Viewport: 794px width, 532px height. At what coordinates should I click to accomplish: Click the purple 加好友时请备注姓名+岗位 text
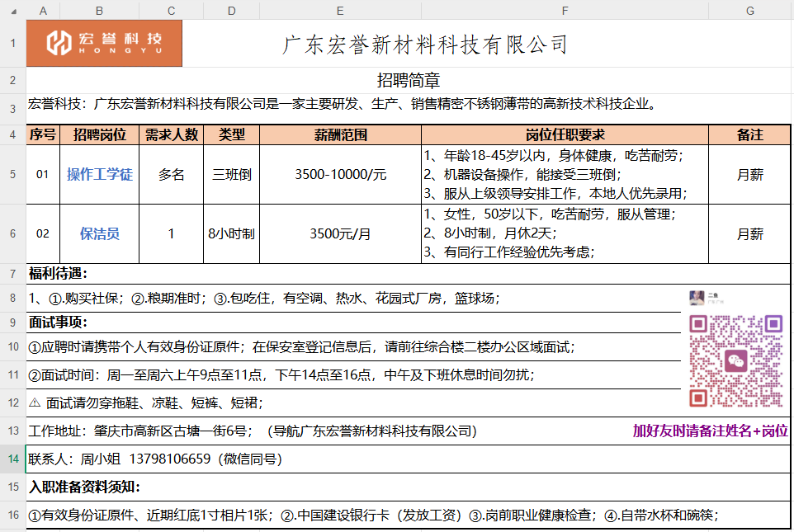tap(710, 431)
